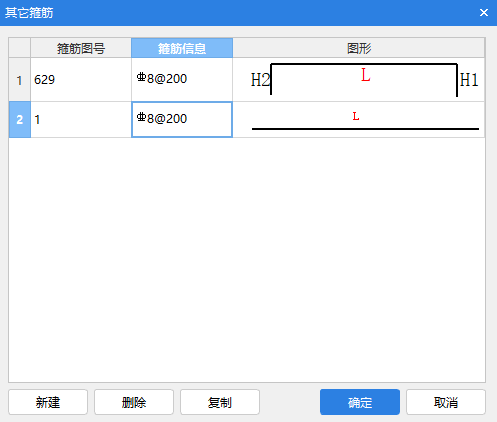Click 箍筋图号 cell in row 2
This screenshot has height=422, width=497.
[x=81, y=120]
